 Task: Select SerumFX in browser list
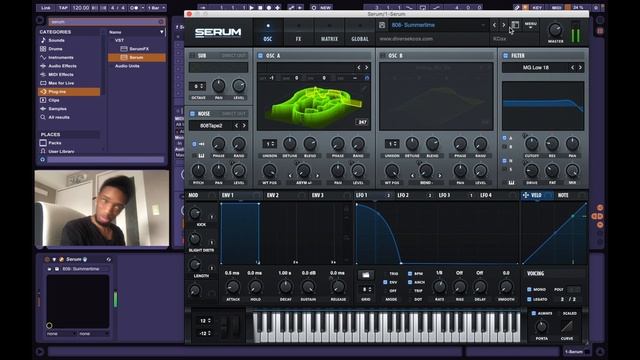pyautogui.click(x=137, y=49)
